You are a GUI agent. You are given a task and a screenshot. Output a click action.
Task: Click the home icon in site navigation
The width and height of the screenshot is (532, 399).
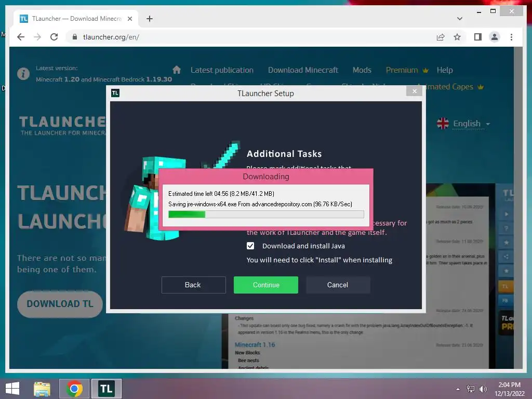click(177, 70)
